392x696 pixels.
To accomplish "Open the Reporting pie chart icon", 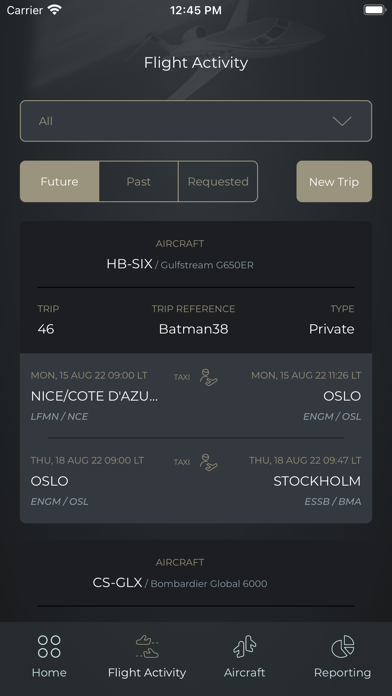I will (x=343, y=646).
